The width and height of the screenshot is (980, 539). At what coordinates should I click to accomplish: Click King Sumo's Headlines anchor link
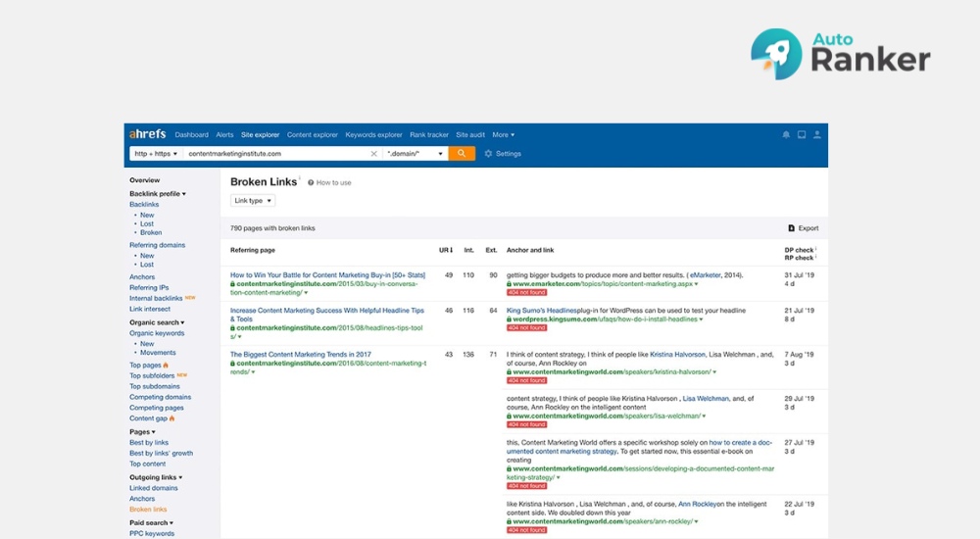point(542,310)
